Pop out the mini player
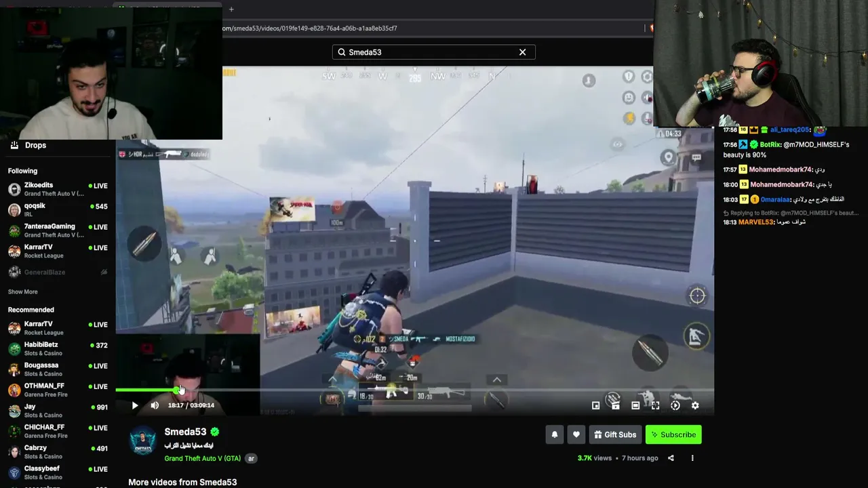This screenshot has width=868, height=488. pyautogui.click(x=595, y=405)
